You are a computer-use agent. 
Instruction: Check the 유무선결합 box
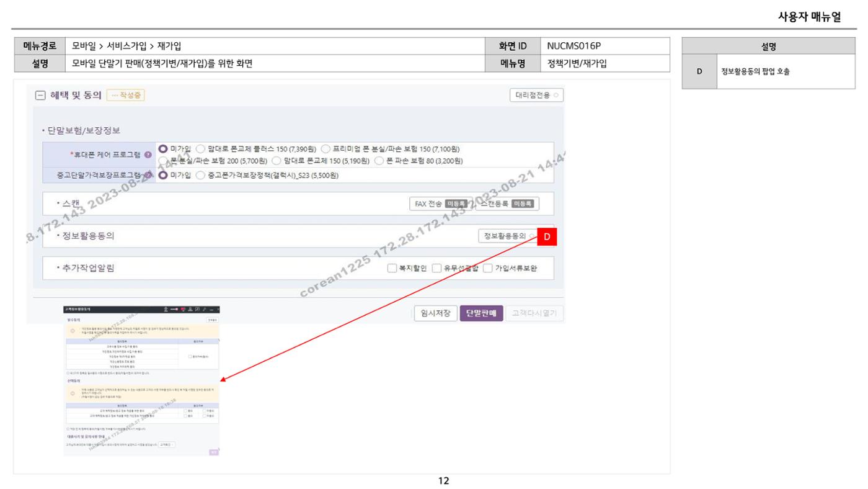[x=436, y=268]
